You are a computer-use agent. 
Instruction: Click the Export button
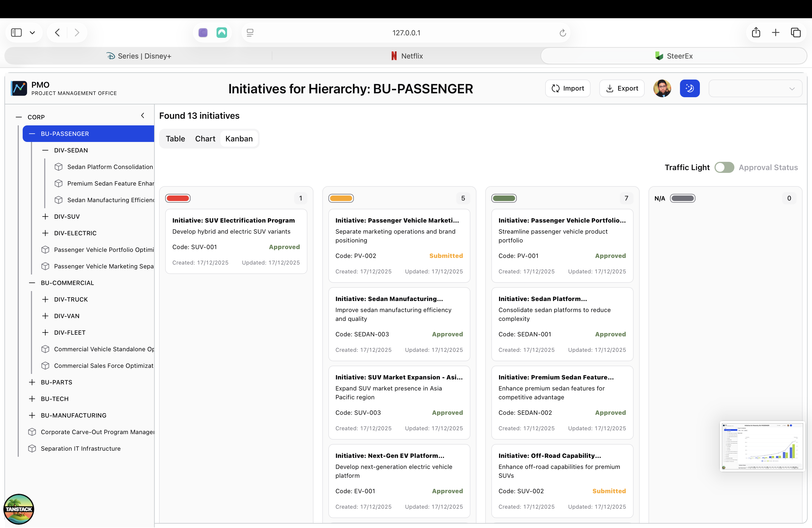click(x=622, y=89)
